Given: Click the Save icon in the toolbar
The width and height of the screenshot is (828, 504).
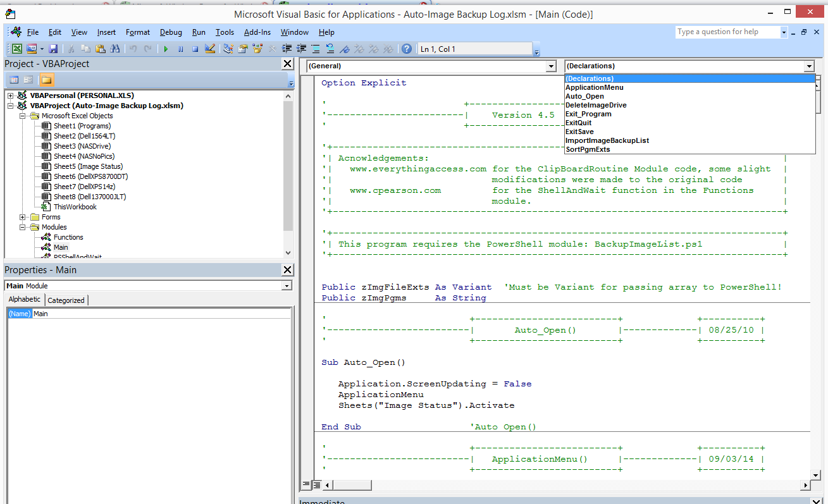Looking at the screenshot, I should (53, 49).
